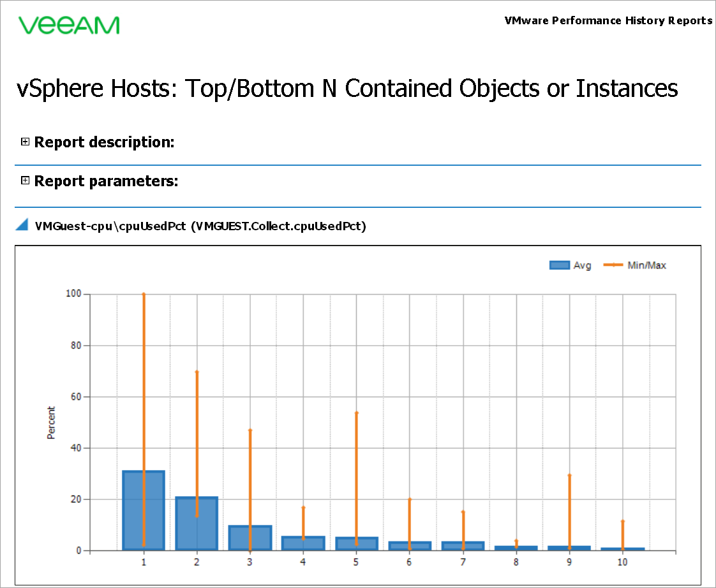Click the X axis label 8
Viewport: 716px width, 588px height.
516,562
